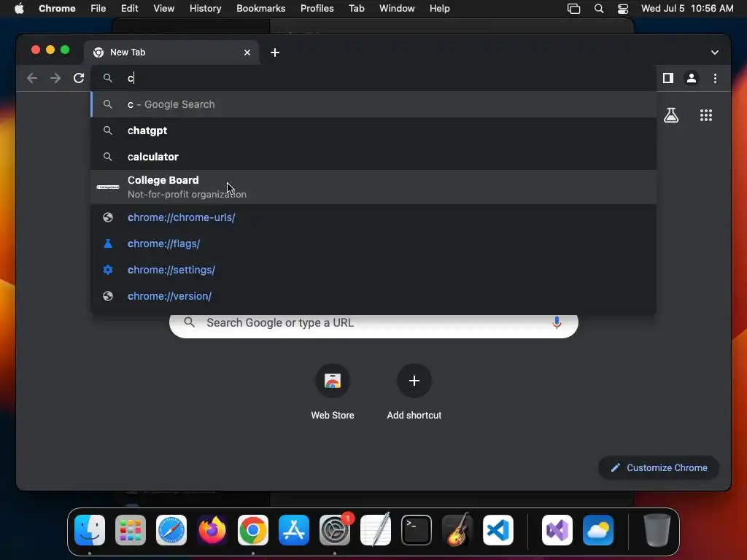Click the Customize Chrome button

[x=659, y=467]
